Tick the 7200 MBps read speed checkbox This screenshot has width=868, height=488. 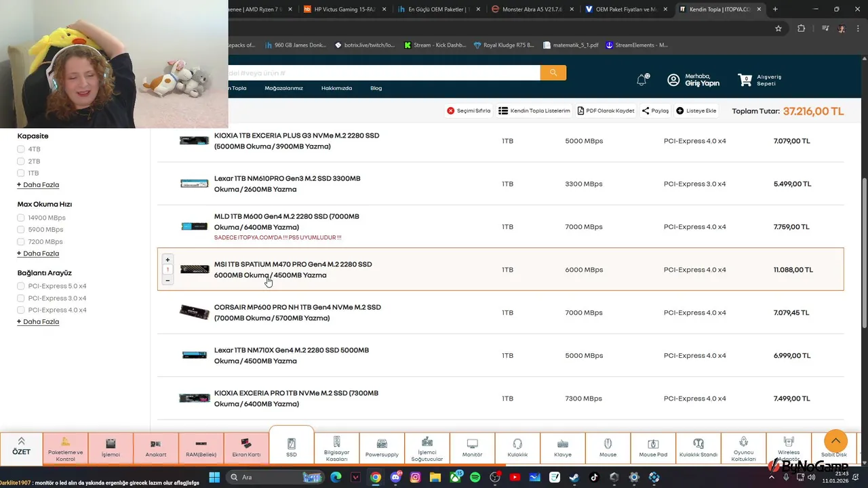[x=21, y=241]
